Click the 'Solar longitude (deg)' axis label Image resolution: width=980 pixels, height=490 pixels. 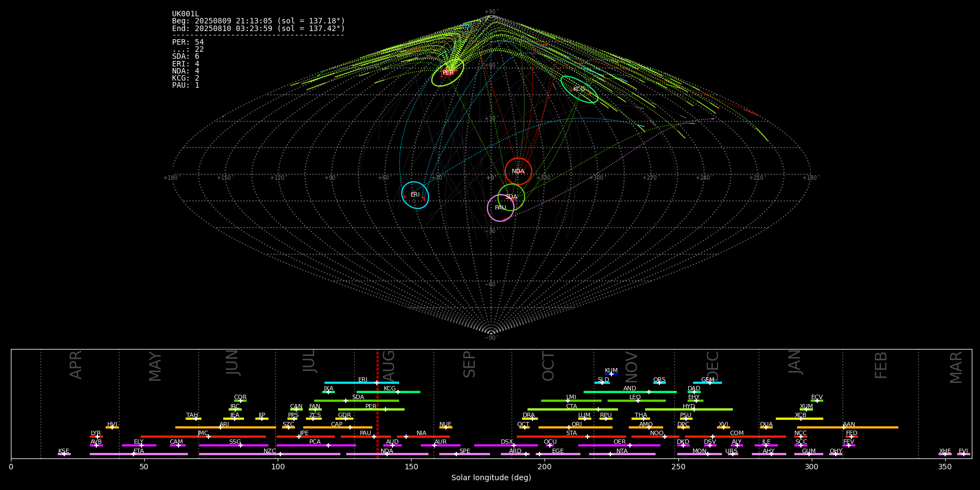click(x=491, y=478)
